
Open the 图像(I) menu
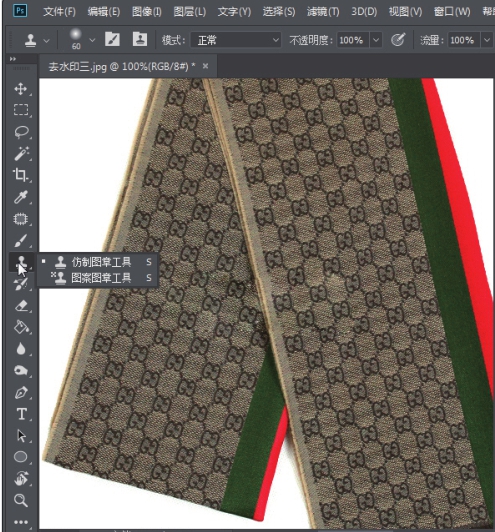147,12
